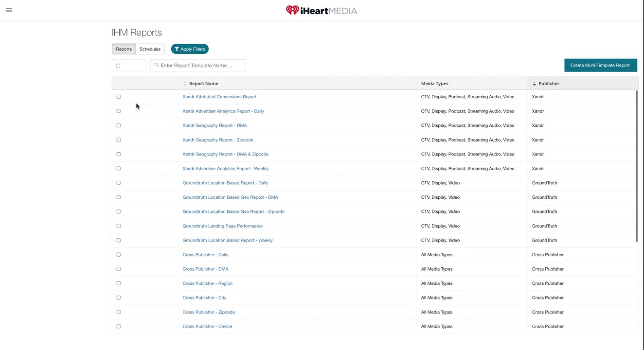Open Cross Publisher - City report
644x350 pixels.
click(204, 297)
